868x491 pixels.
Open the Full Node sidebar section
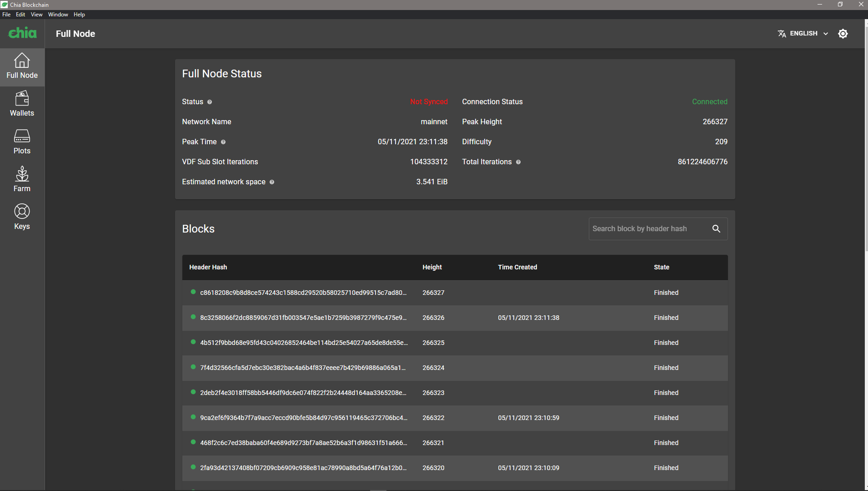click(x=22, y=67)
